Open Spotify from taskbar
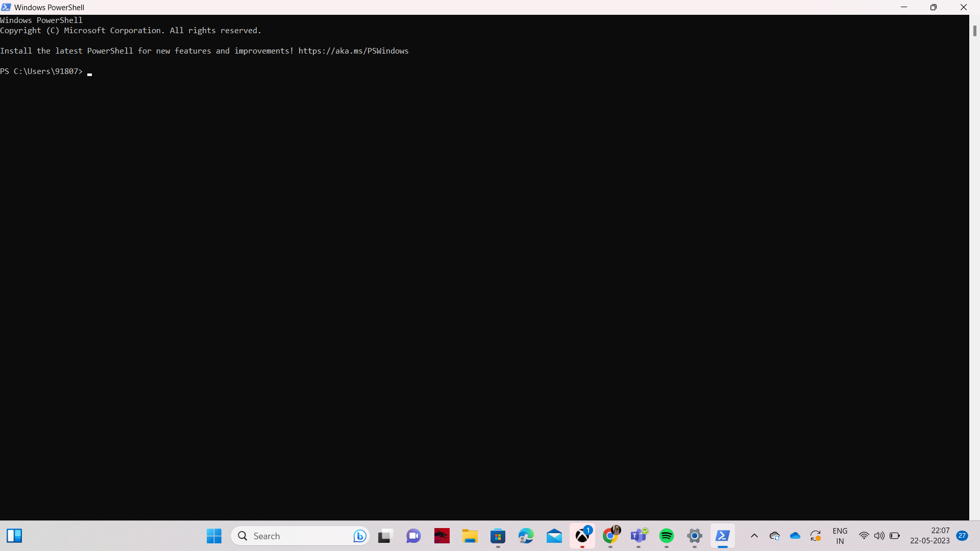 pos(667,536)
